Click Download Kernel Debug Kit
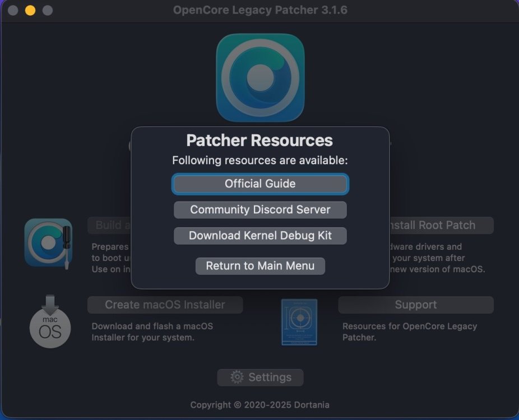 [x=260, y=235]
